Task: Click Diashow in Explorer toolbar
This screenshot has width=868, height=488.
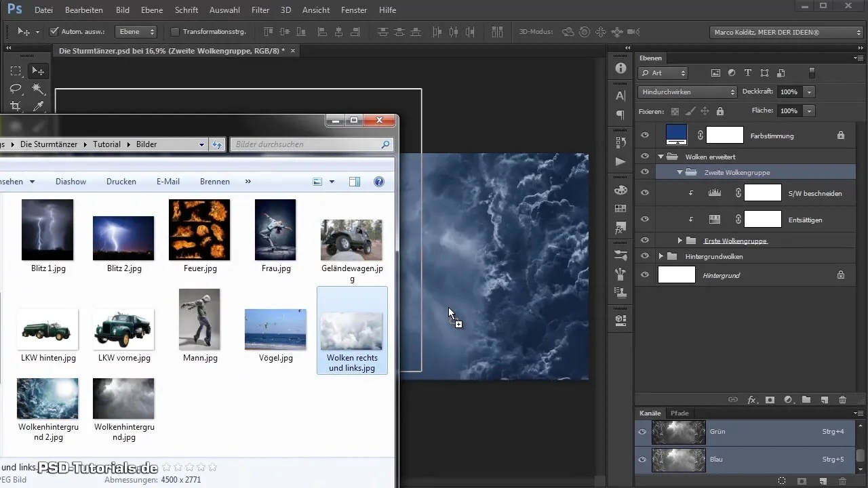Action: tap(71, 182)
